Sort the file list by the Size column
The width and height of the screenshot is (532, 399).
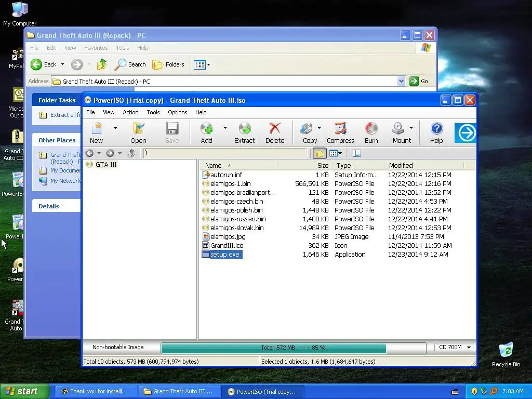click(304, 165)
